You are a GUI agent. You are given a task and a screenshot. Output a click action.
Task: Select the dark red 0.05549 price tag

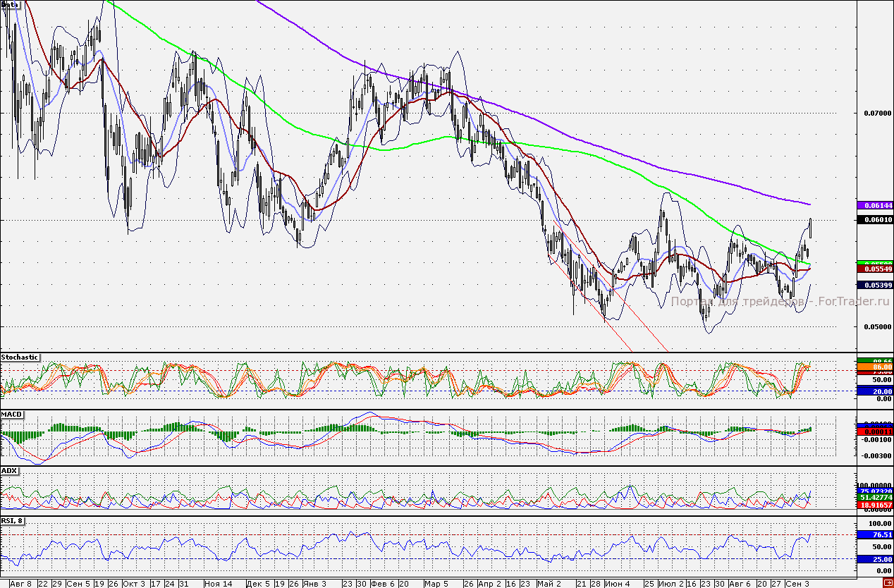874,269
